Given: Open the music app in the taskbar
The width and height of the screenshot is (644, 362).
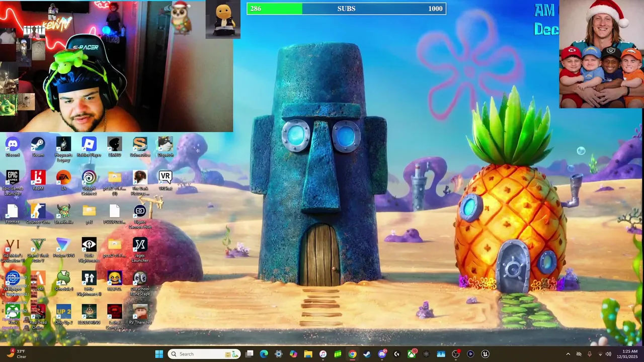Looking at the screenshot, I should click(x=323, y=354).
